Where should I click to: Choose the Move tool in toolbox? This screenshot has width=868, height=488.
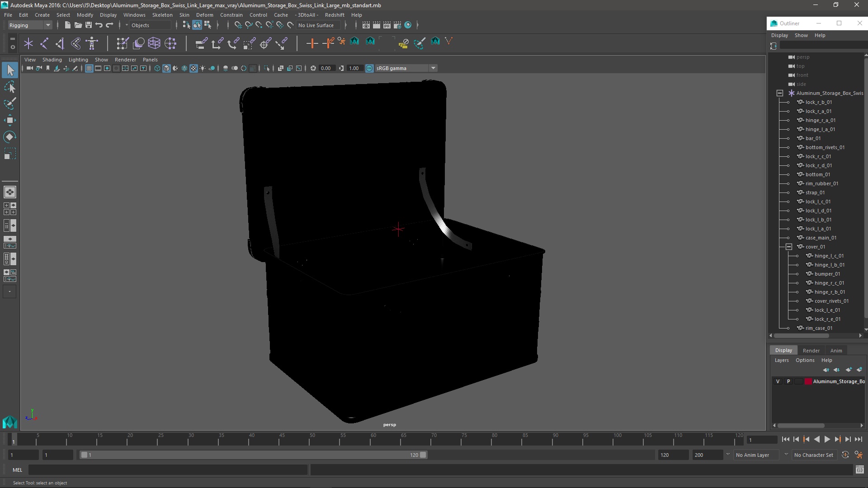[x=10, y=120]
